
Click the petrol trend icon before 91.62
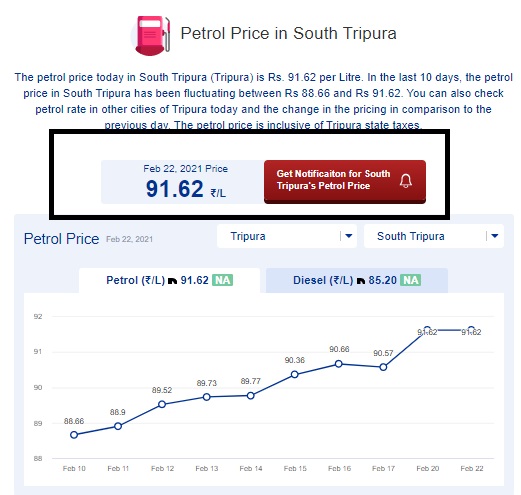pyautogui.click(x=172, y=281)
